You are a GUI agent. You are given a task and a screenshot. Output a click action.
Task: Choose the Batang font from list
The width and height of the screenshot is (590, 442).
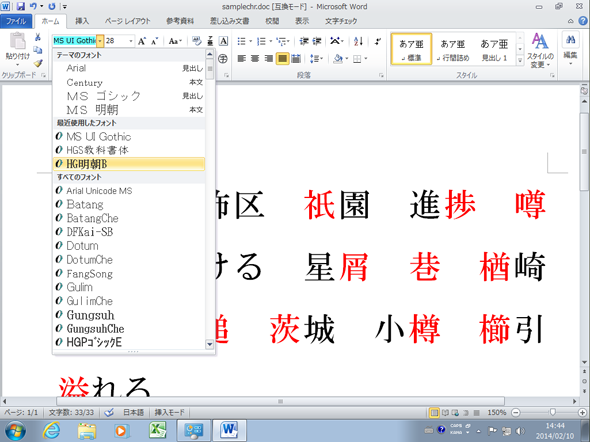[129, 204]
